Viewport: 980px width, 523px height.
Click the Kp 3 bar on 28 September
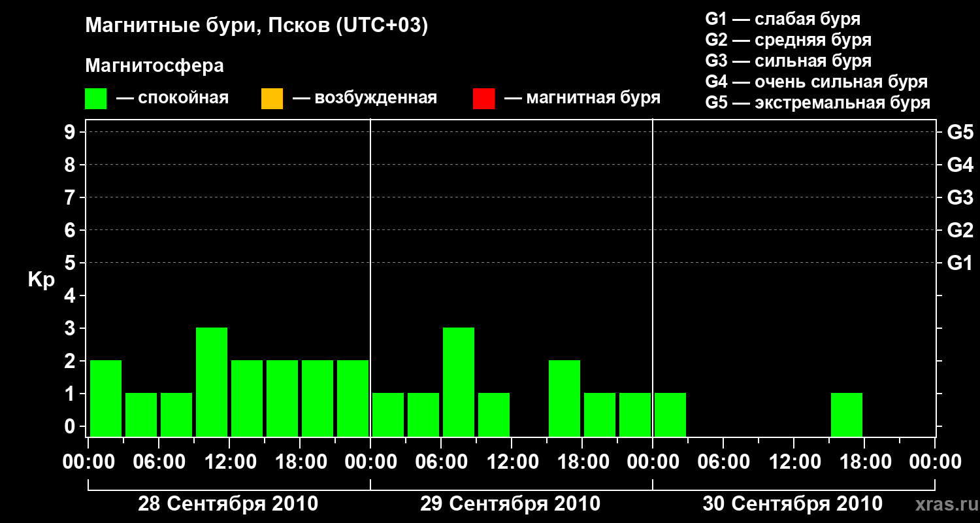(212, 382)
